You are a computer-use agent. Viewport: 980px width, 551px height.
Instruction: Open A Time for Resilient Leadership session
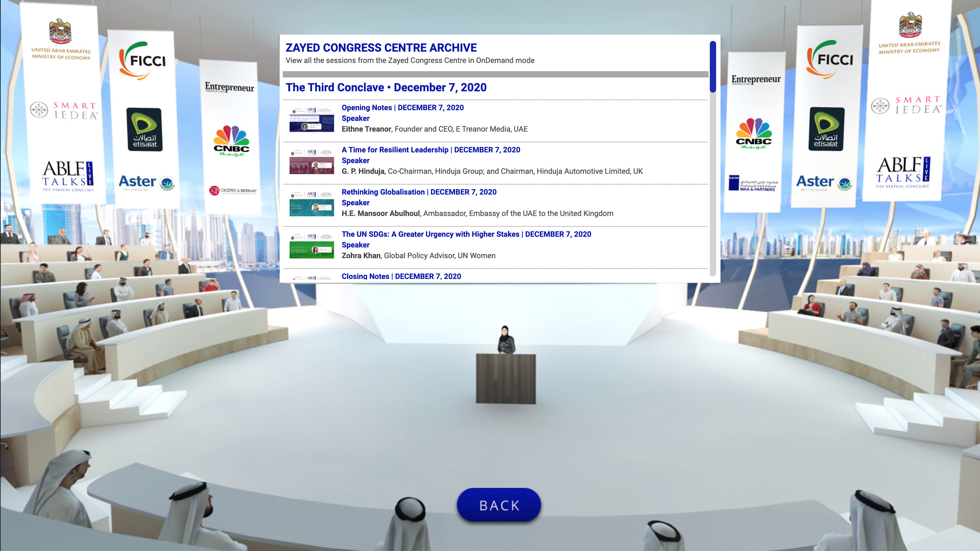coord(431,150)
